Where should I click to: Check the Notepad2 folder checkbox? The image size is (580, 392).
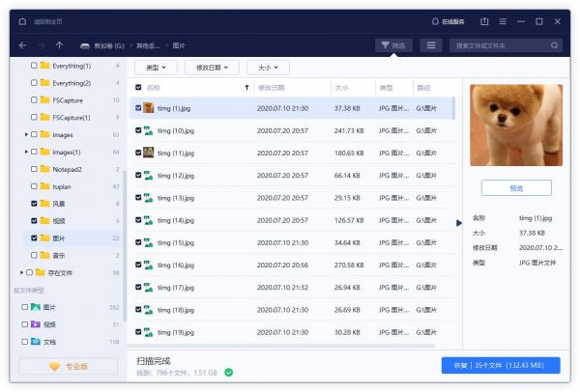tap(35, 169)
